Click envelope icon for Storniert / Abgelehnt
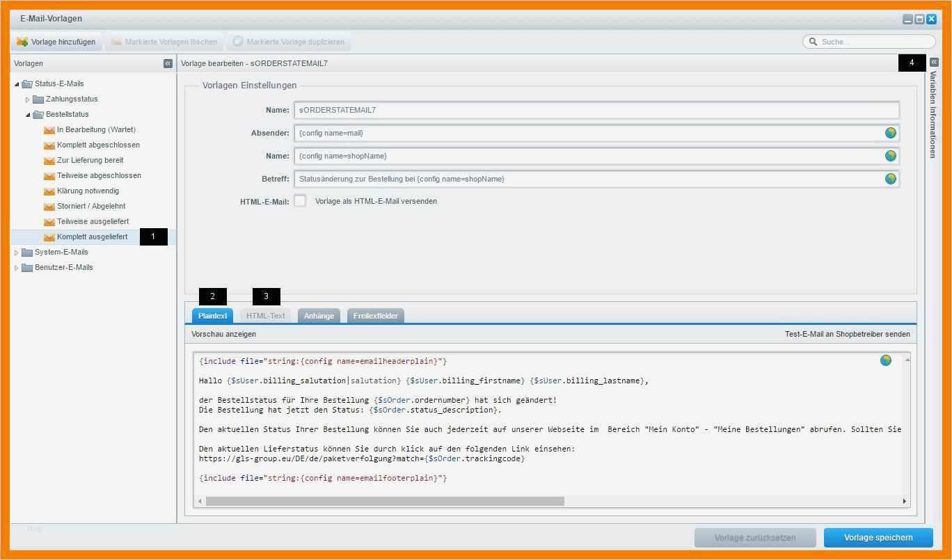Image resolution: width=952 pixels, height=560 pixels. (x=49, y=207)
